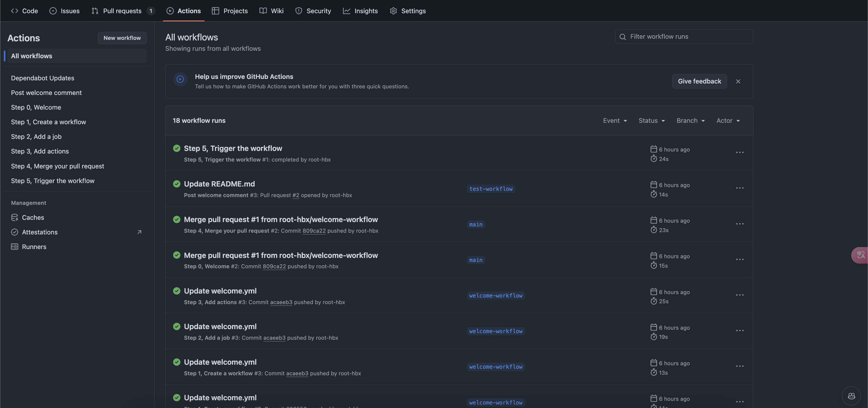Select Dependabot Updates workflow in sidebar
868x408 pixels.
click(42, 78)
